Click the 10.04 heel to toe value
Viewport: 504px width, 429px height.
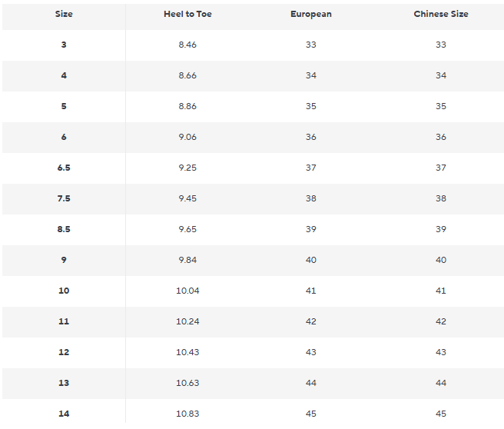[187, 291]
